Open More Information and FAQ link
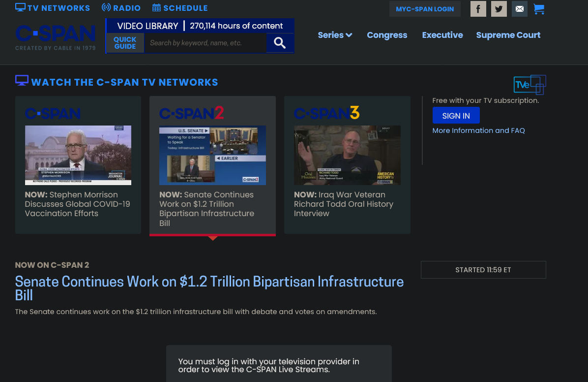588x382 pixels. (478, 130)
